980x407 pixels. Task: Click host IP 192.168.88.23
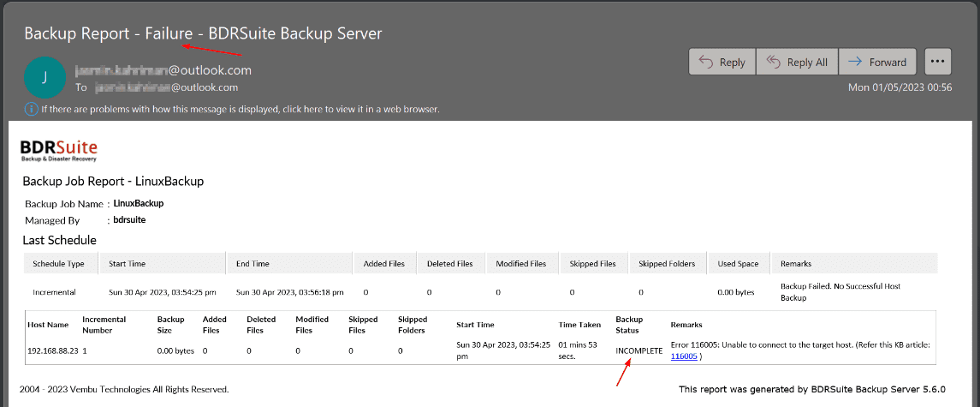(53, 350)
